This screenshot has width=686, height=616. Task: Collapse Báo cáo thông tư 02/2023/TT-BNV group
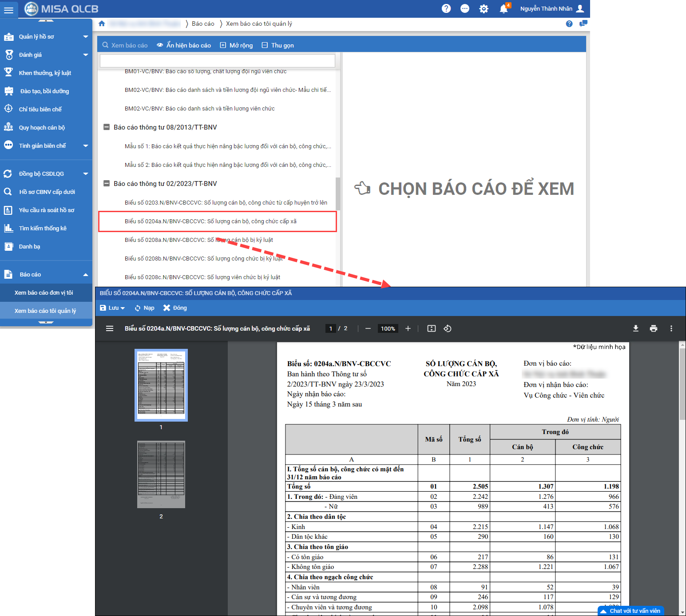point(107,183)
